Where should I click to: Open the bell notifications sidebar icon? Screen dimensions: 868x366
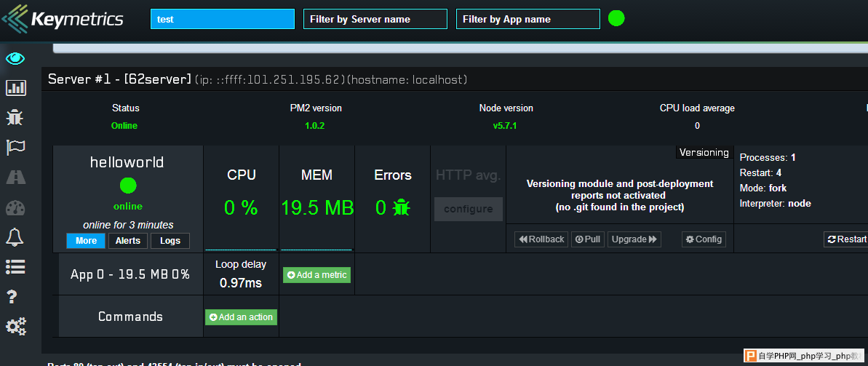[x=15, y=237]
